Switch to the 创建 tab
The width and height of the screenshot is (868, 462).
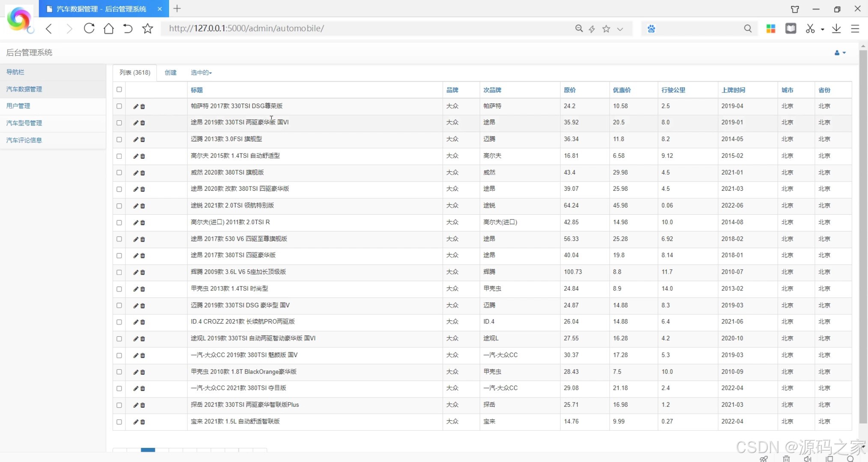point(170,73)
